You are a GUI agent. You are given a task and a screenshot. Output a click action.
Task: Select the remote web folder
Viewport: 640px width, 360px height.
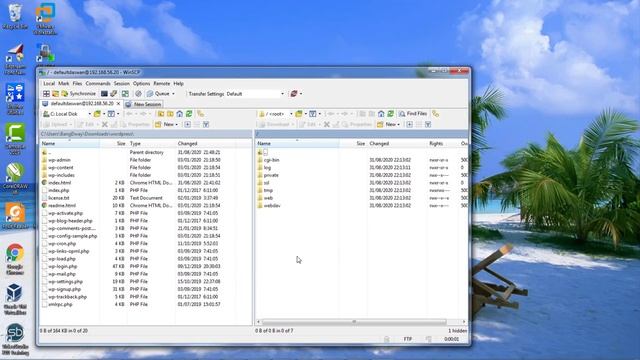(x=268, y=198)
